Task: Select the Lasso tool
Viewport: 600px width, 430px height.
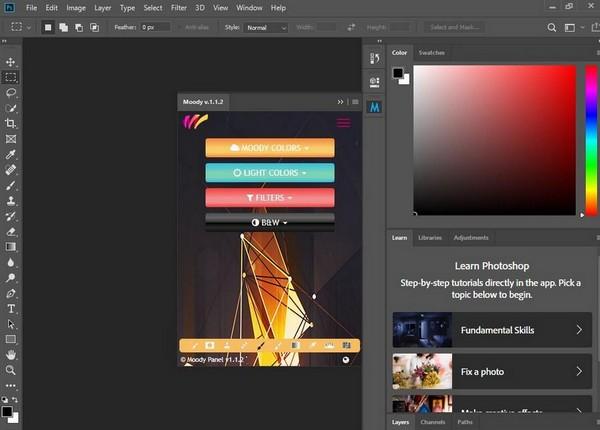Action: pyautogui.click(x=11, y=92)
